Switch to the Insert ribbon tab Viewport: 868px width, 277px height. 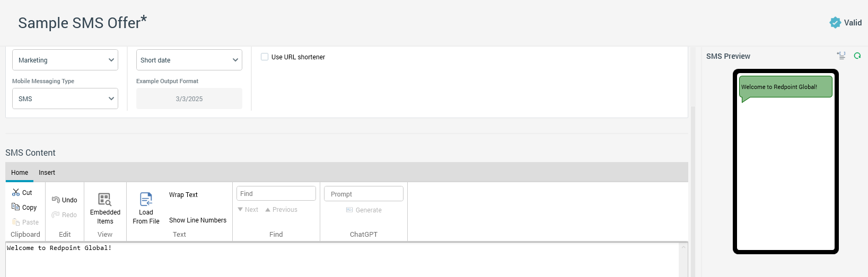pos(47,173)
